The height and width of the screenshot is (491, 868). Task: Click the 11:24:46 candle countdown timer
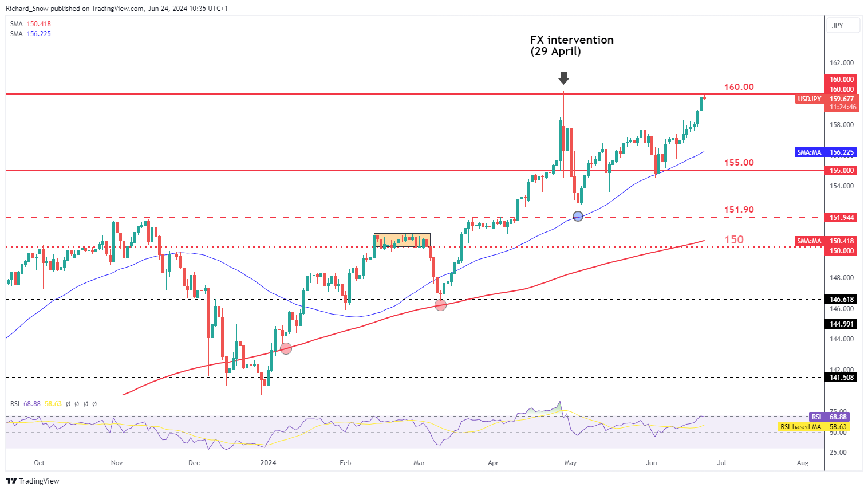(x=842, y=107)
